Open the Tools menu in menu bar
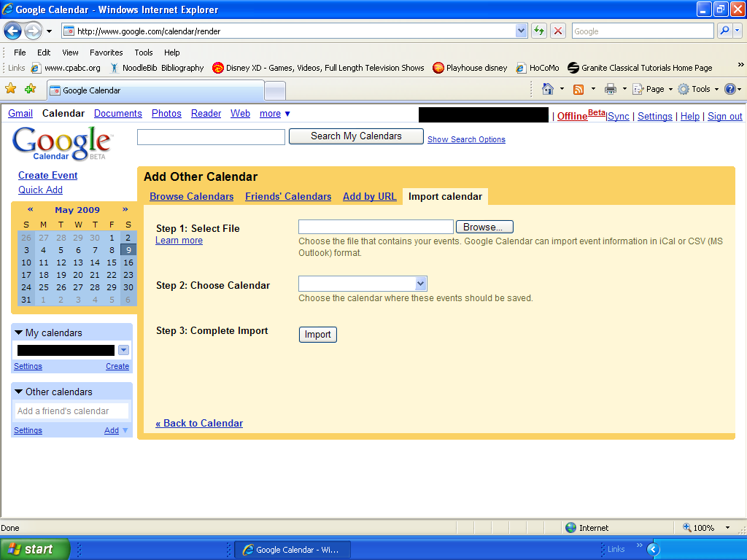The image size is (747, 560). click(144, 52)
